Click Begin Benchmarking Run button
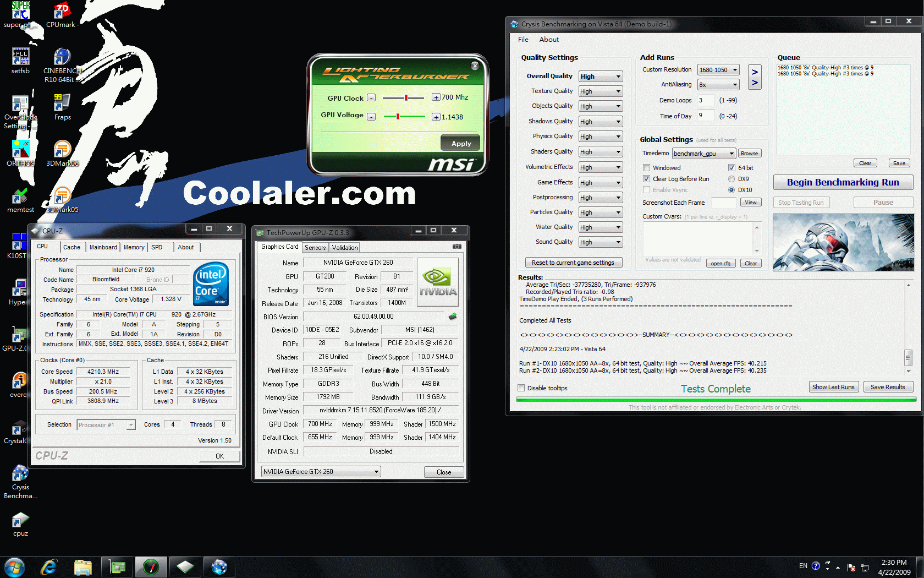Viewport: 924px width, 578px height. pyautogui.click(x=843, y=182)
